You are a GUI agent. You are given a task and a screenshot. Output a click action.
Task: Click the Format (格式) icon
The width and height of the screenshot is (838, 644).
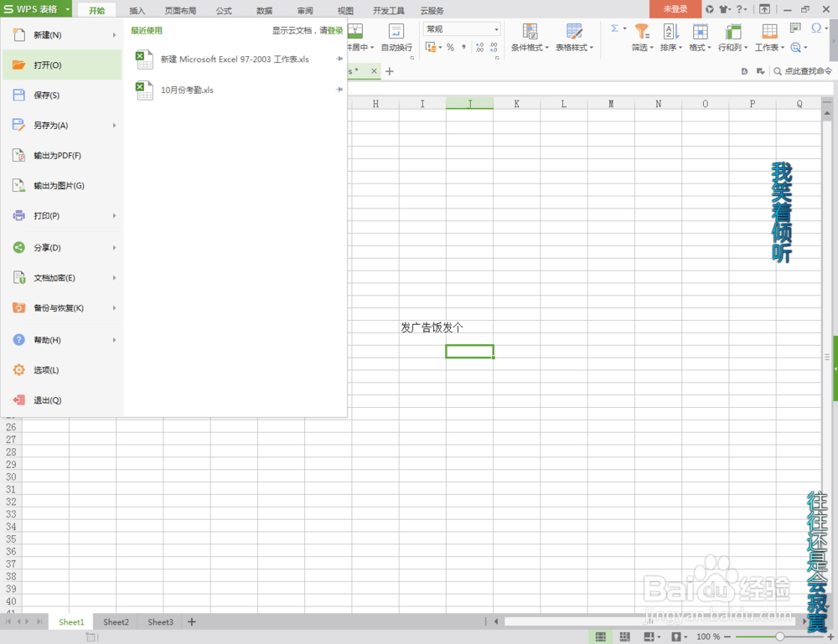click(x=700, y=32)
